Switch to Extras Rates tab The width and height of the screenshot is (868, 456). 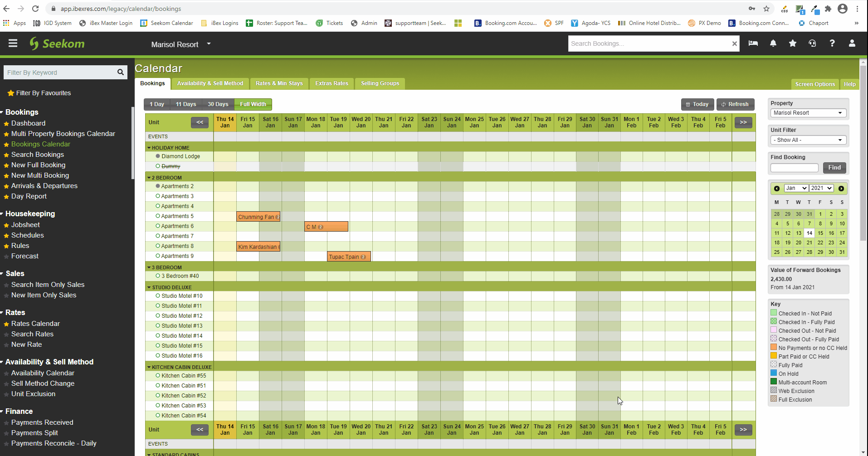(332, 83)
